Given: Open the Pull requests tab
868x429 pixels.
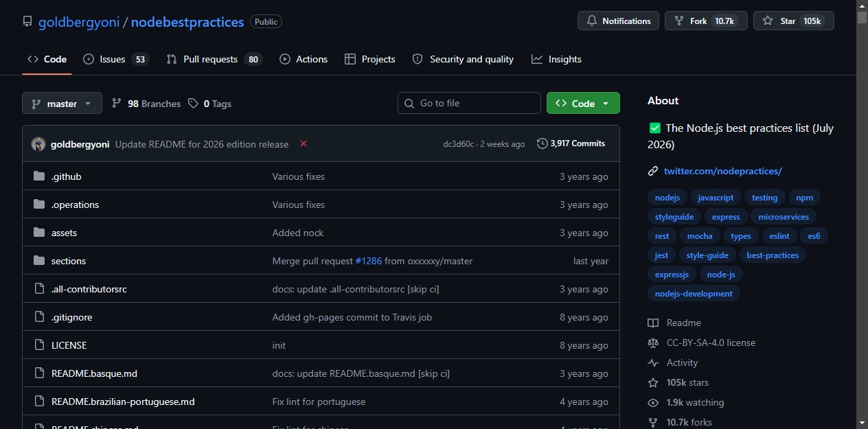Looking at the screenshot, I should click(x=214, y=59).
